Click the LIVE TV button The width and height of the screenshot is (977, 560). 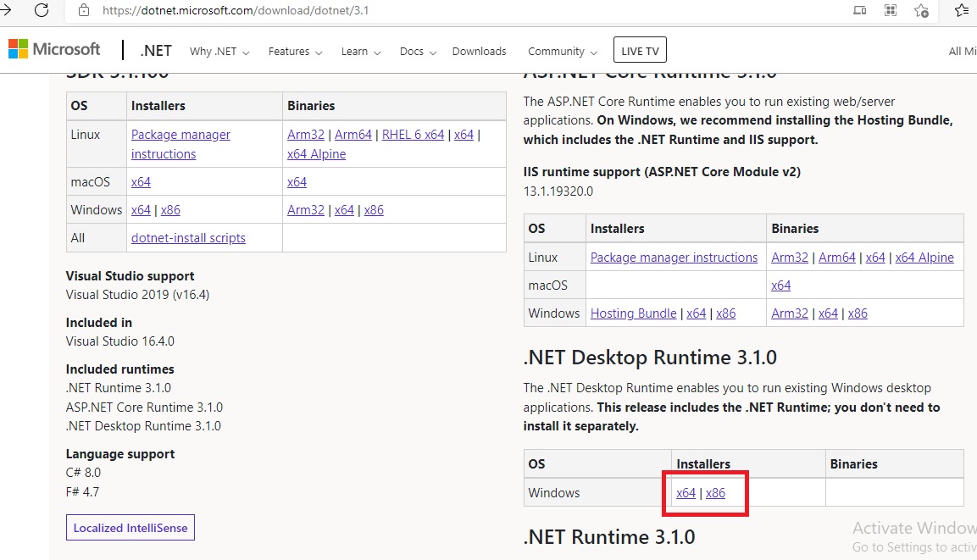click(x=640, y=51)
